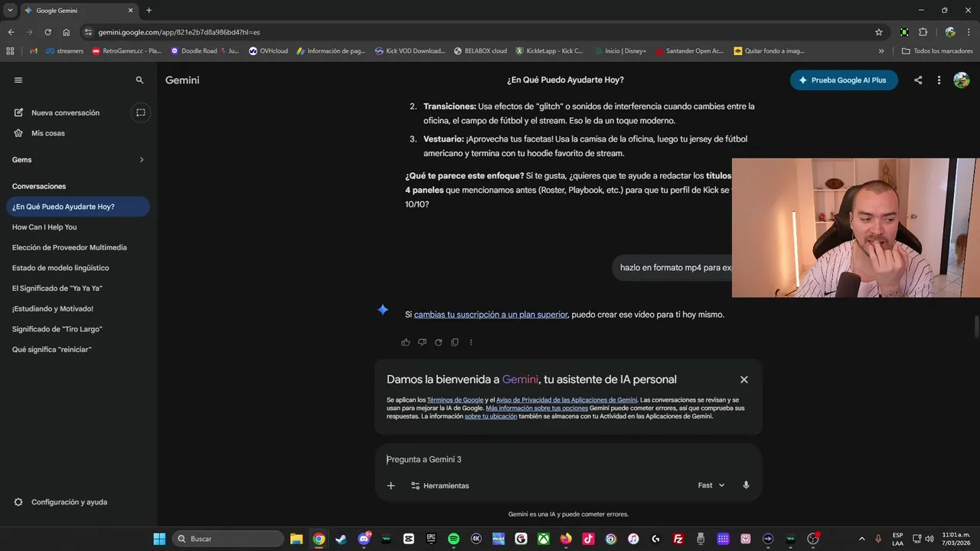This screenshot has height=551, width=980.
Task: Close the Gemini welcome banner
Action: [743, 380]
